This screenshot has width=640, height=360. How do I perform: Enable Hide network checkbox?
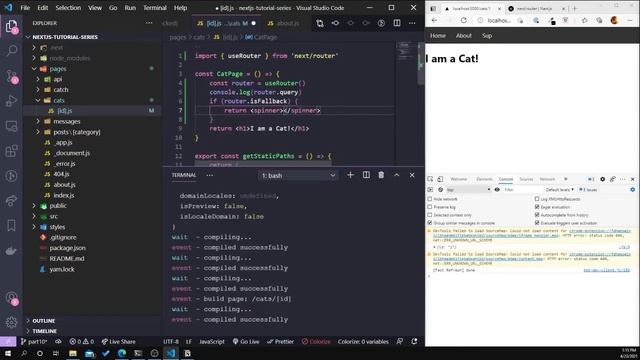[x=430, y=199]
